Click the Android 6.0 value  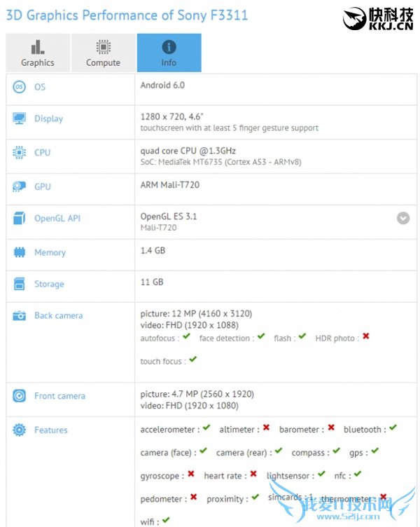(x=162, y=85)
